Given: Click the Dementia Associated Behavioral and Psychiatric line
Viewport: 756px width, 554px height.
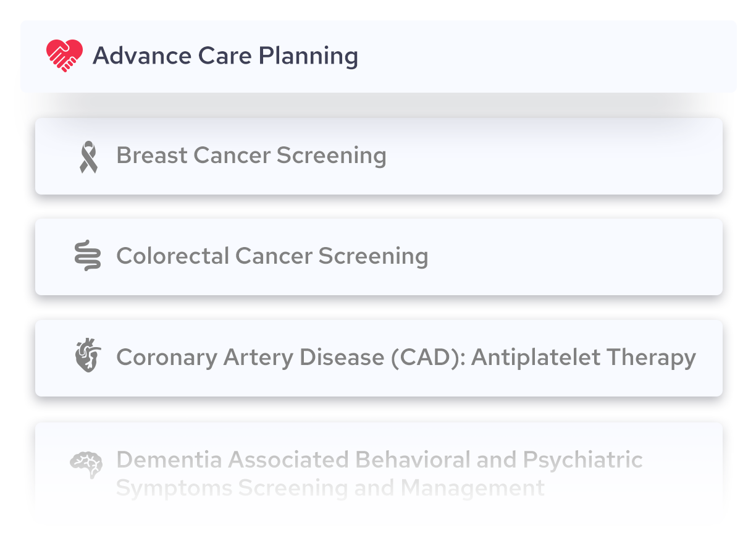Looking at the screenshot, I should click(x=380, y=460).
